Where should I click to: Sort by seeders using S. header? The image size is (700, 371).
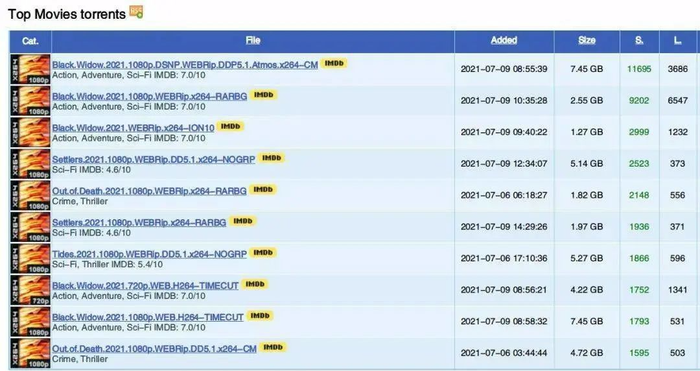click(639, 40)
